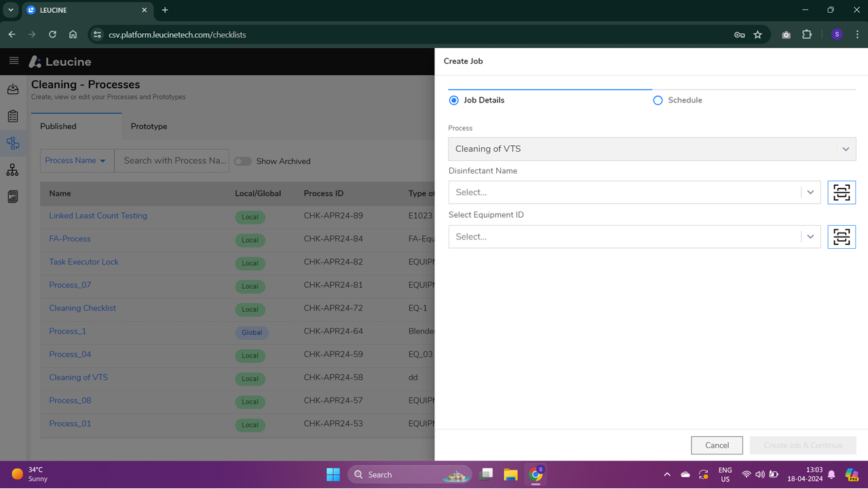Open the reports icon in left sidebar
The height and width of the screenshot is (489, 868).
pos(13,197)
